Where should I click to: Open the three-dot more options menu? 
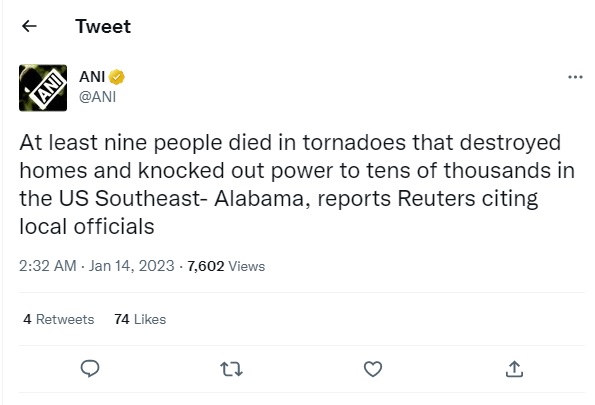(x=575, y=77)
